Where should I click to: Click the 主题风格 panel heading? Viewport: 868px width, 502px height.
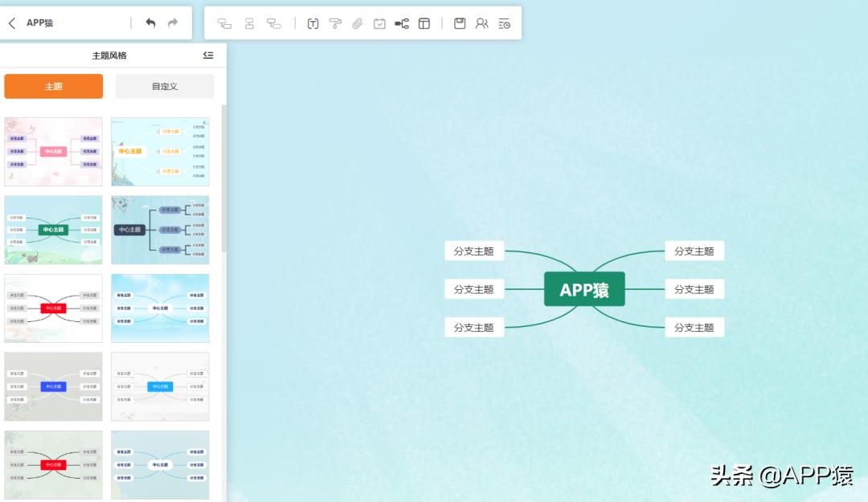109,55
